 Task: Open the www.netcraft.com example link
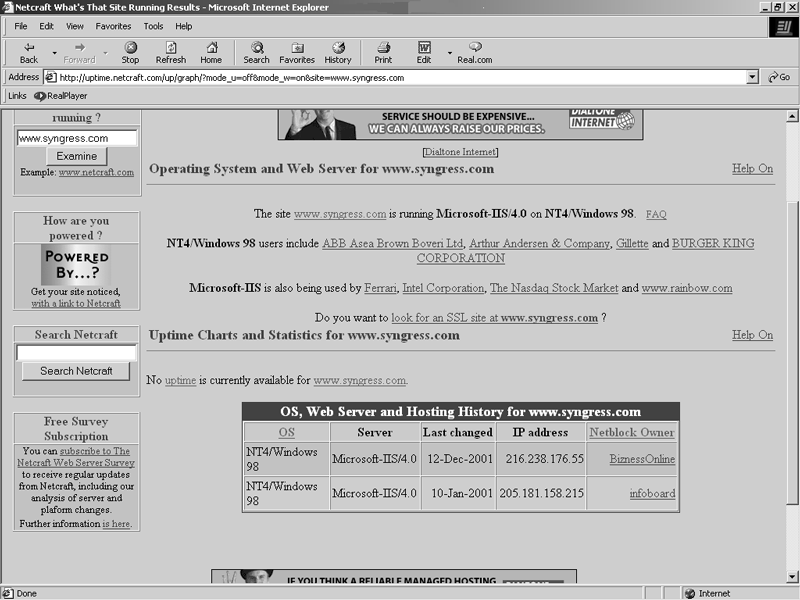tap(96, 172)
